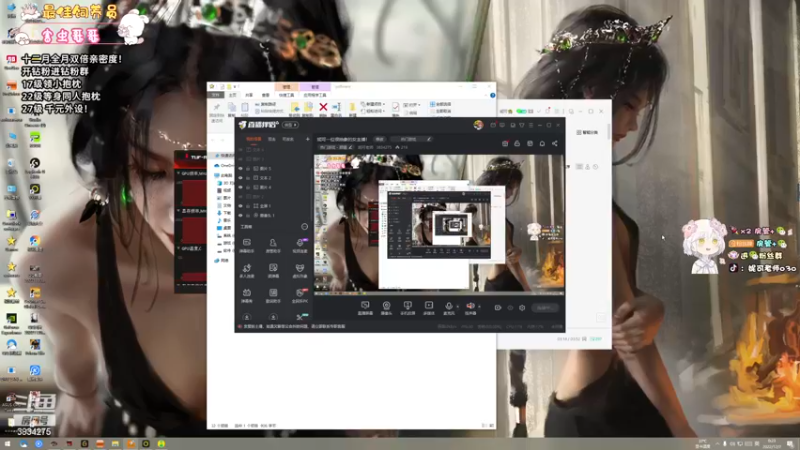Open the yellow File Explorer taskbar icon
Image resolution: width=800 pixels, height=450 pixels.
(x=116, y=444)
